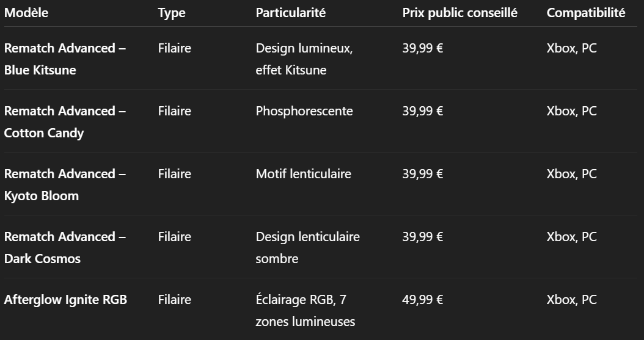The image size is (644, 340).
Task: Select the Afterglow Ignite RGB model name
Action: [65, 299]
